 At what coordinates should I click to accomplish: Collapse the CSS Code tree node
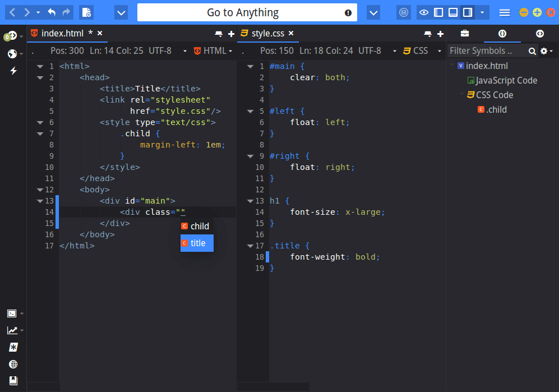click(x=461, y=94)
